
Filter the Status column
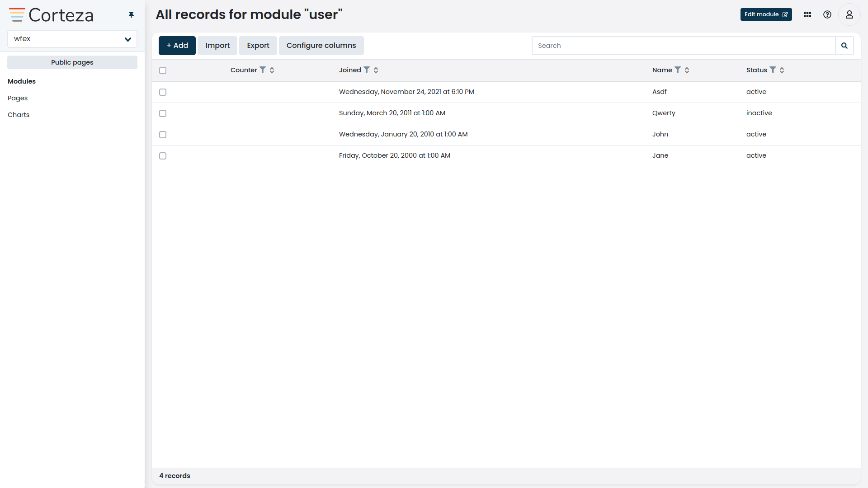773,70
